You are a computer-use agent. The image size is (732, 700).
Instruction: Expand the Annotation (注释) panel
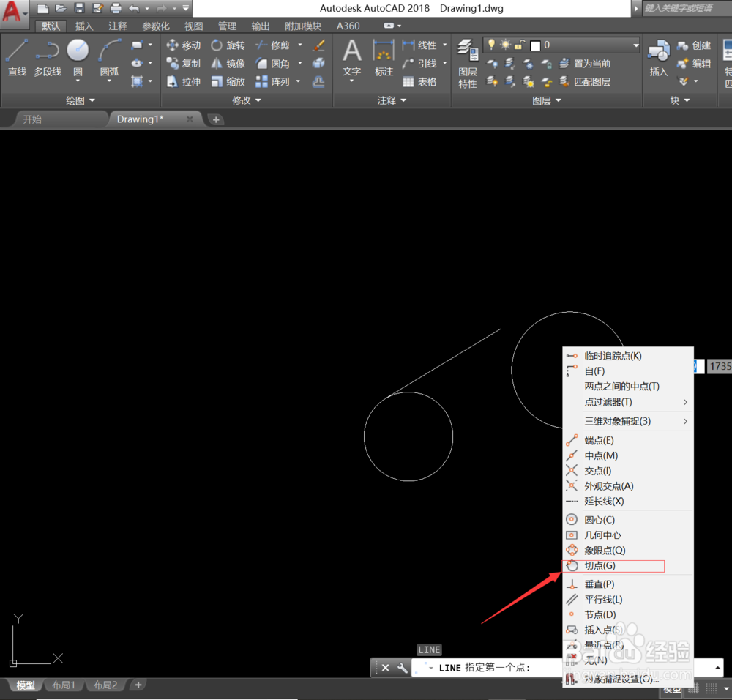[392, 100]
